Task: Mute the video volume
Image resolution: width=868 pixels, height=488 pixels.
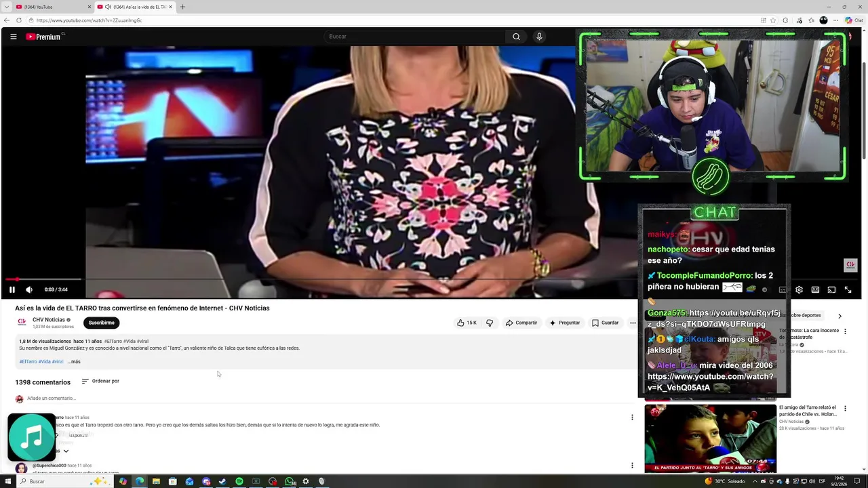Action: (29, 289)
